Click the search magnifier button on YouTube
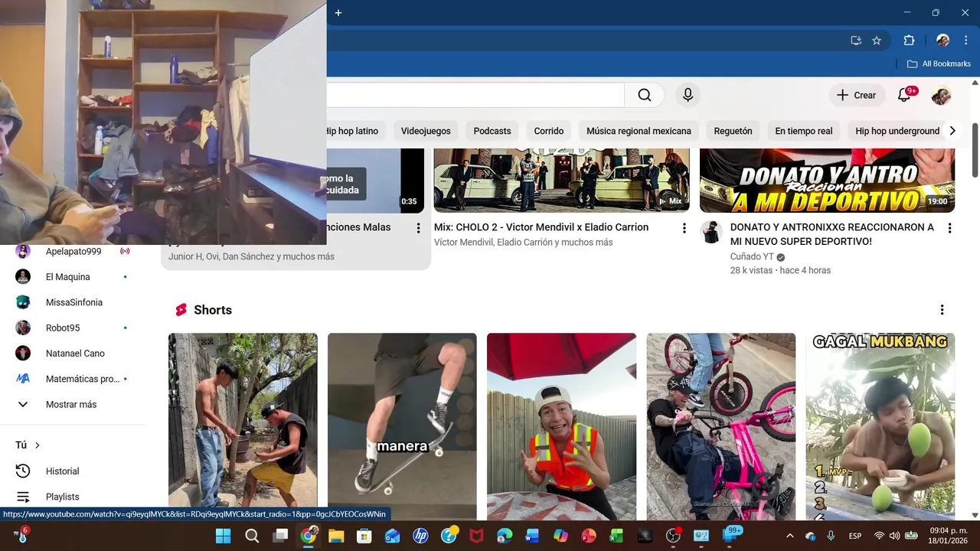The image size is (980, 551). (x=645, y=95)
